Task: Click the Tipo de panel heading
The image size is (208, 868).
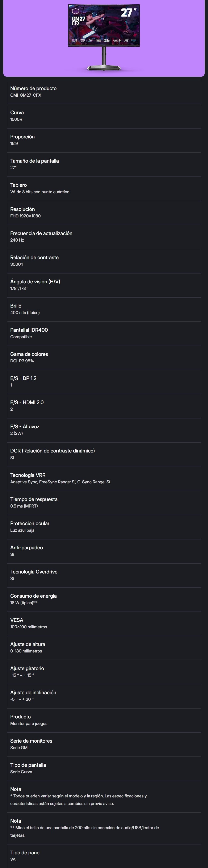Action: [25, 852]
